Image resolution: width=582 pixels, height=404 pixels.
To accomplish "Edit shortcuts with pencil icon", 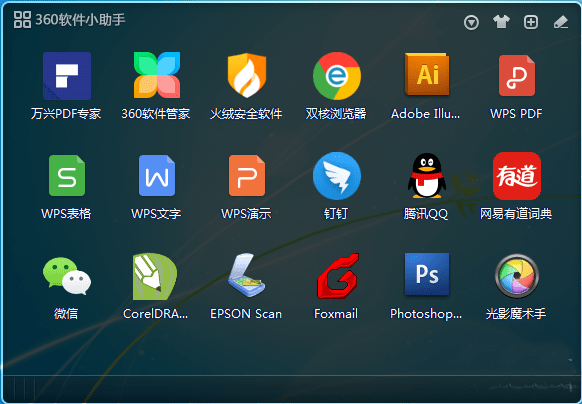I will pyautogui.click(x=561, y=22).
